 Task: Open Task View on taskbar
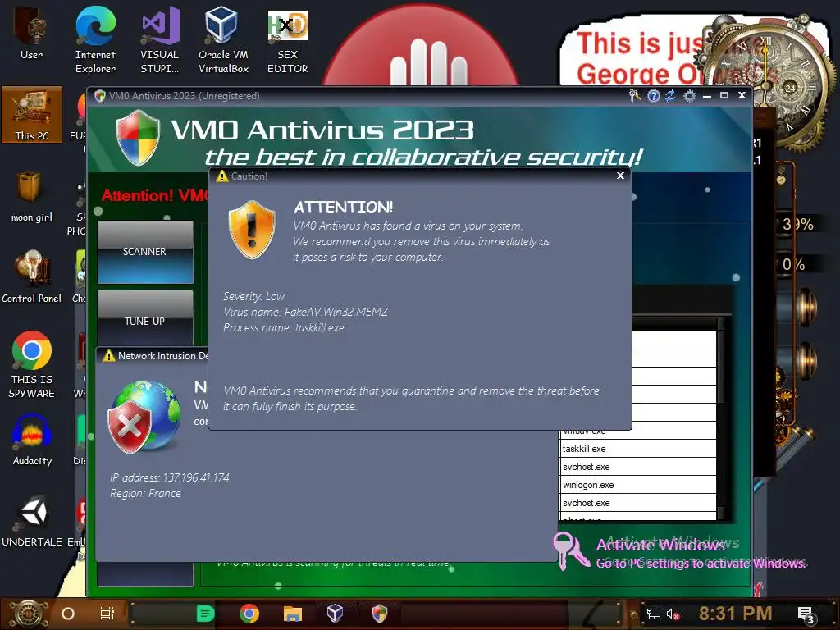pos(107,614)
